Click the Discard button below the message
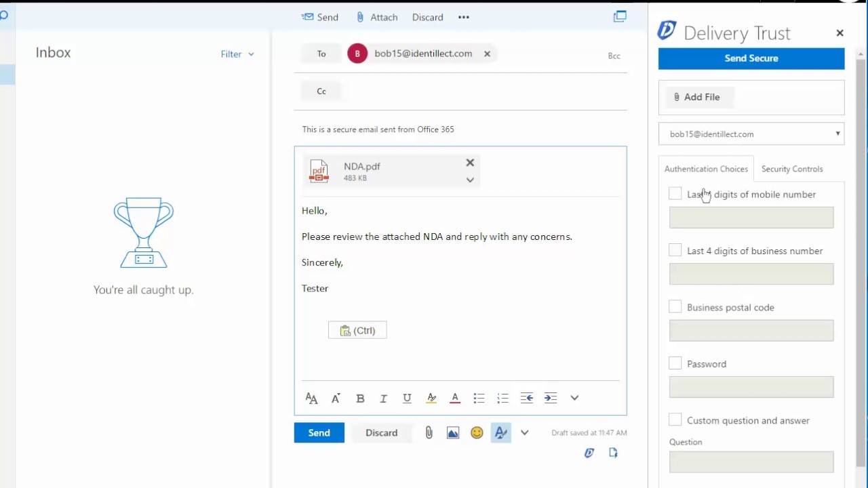Screen dimensions: 868x488 pos(382,432)
